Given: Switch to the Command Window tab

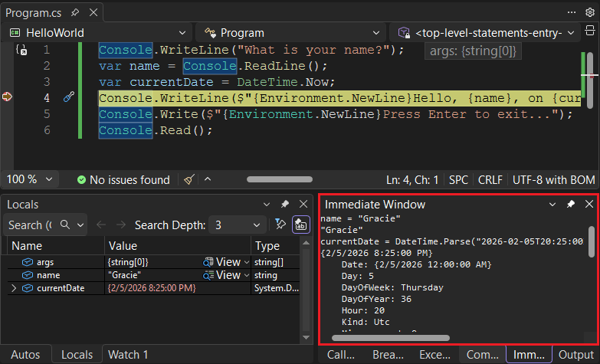Looking at the screenshot, I should tap(482, 355).
